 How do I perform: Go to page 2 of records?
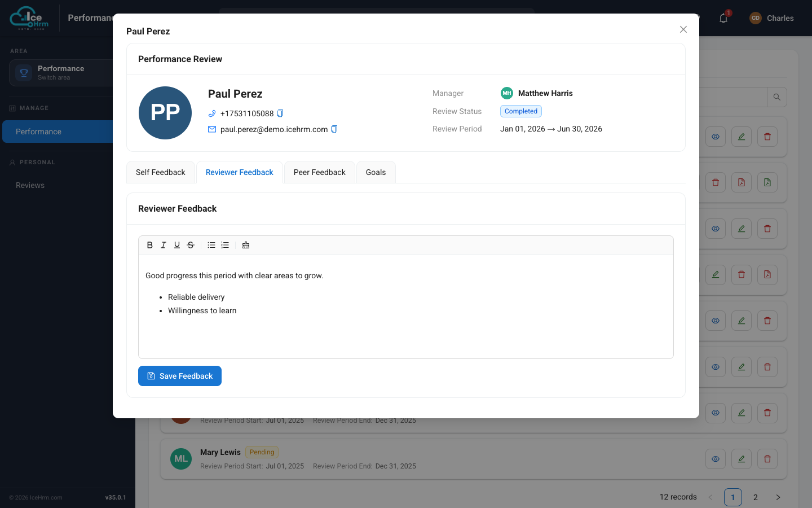pyautogui.click(x=756, y=497)
